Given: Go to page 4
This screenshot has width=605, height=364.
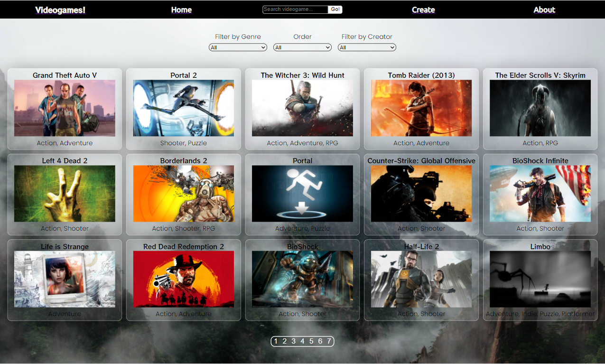Looking at the screenshot, I should pyautogui.click(x=302, y=341).
